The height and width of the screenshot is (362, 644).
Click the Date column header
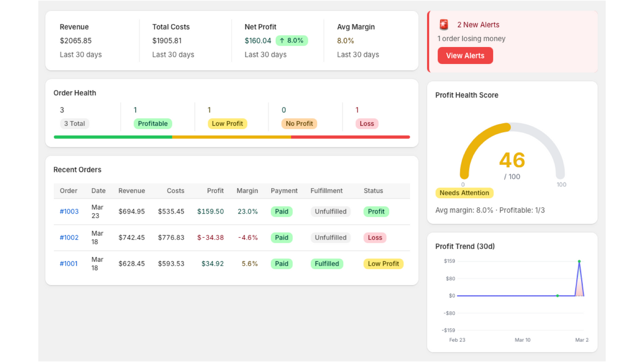[x=99, y=191]
